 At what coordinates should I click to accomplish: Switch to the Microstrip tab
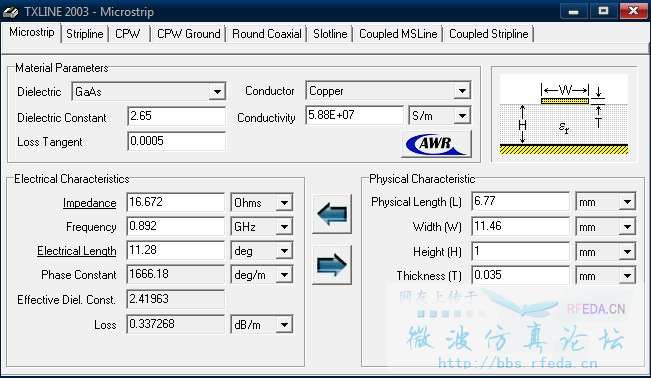click(32, 32)
